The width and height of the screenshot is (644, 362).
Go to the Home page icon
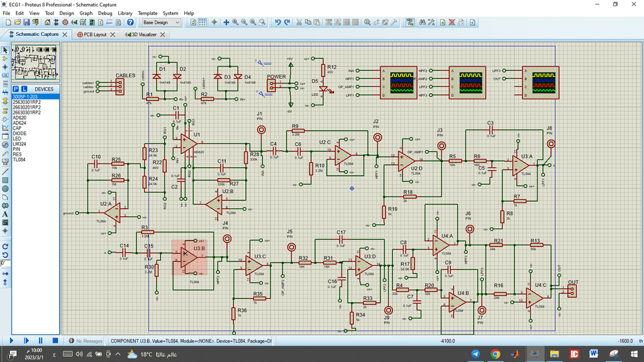click(x=47, y=23)
